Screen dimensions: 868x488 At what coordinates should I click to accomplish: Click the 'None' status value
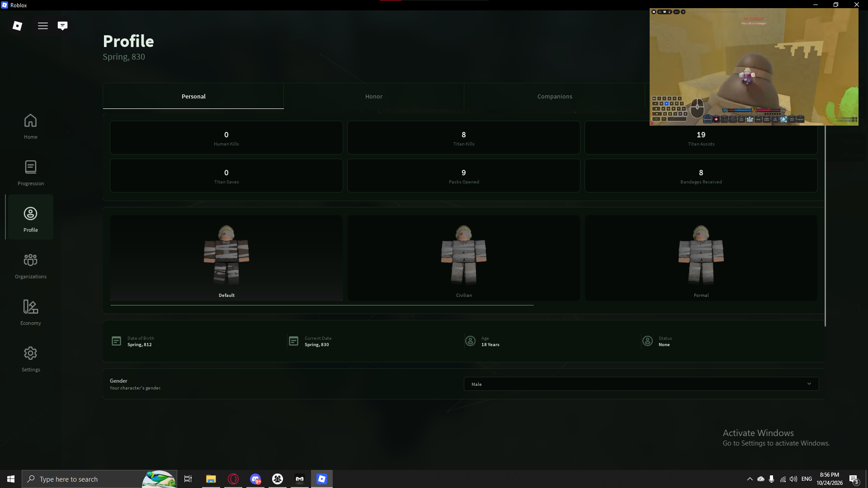click(x=664, y=345)
